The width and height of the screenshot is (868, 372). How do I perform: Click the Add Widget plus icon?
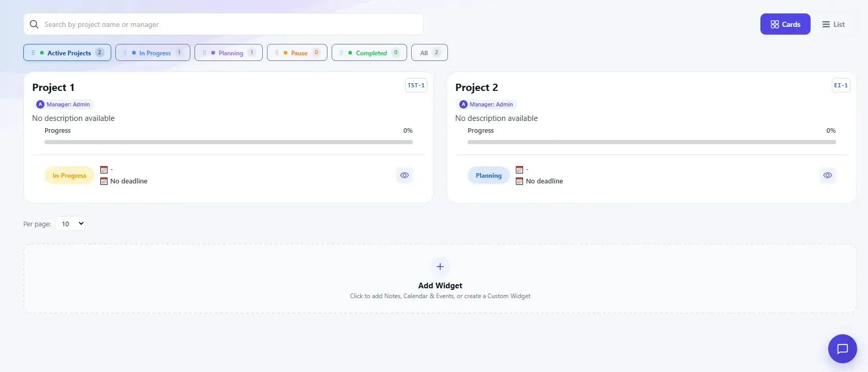[440, 267]
